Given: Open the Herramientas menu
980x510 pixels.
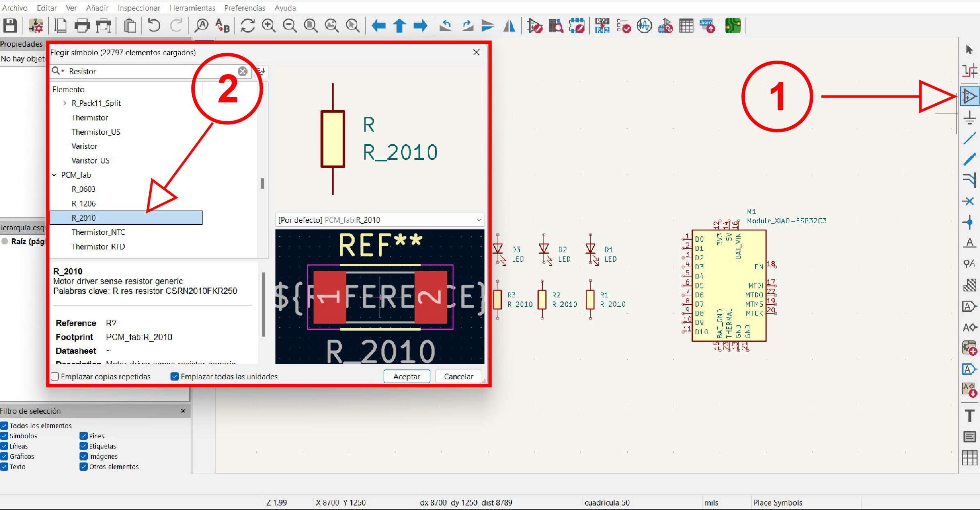Looking at the screenshot, I should pyautogui.click(x=192, y=8).
